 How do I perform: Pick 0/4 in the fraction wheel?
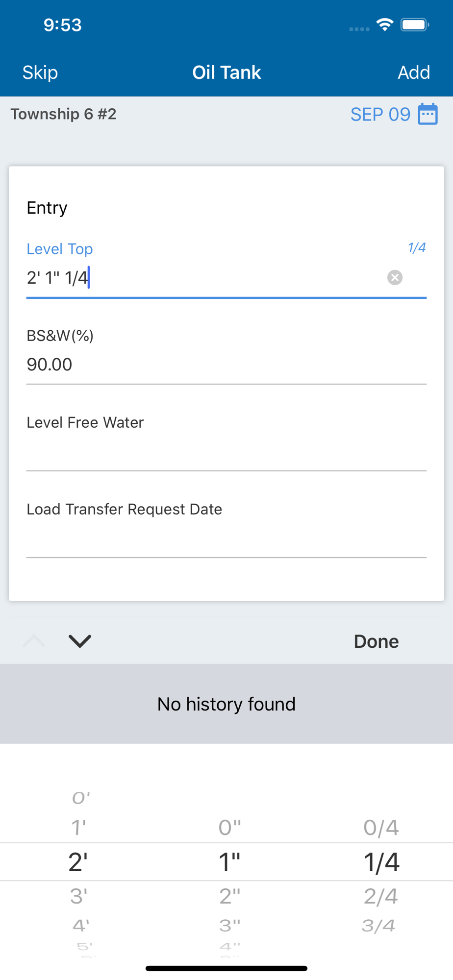pos(381,828)
